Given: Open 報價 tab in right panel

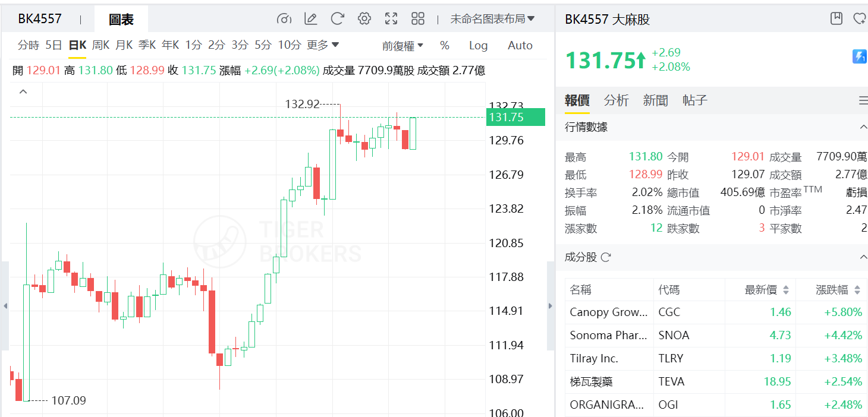Looking at the screenshot, I should 577,100.
